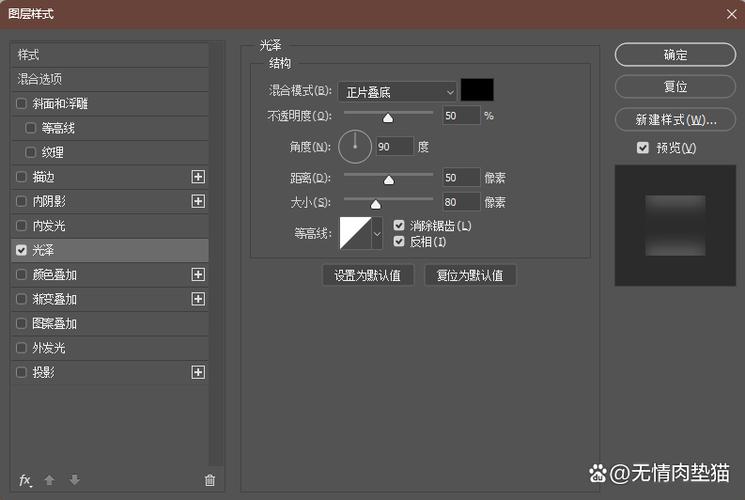Toggle the 反相 checkbox
Screen dimensions: 745x500
tap(399, 241)
